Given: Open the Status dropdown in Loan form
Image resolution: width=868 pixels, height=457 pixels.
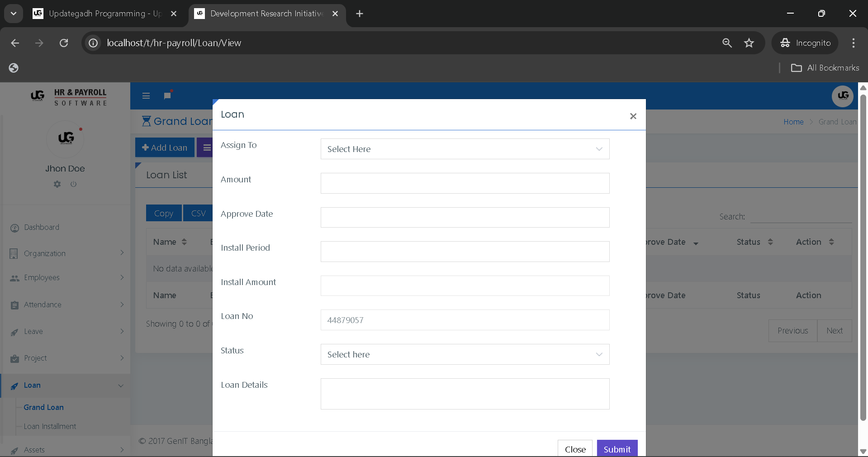Looking at the screenshot, I should [465, 354].
